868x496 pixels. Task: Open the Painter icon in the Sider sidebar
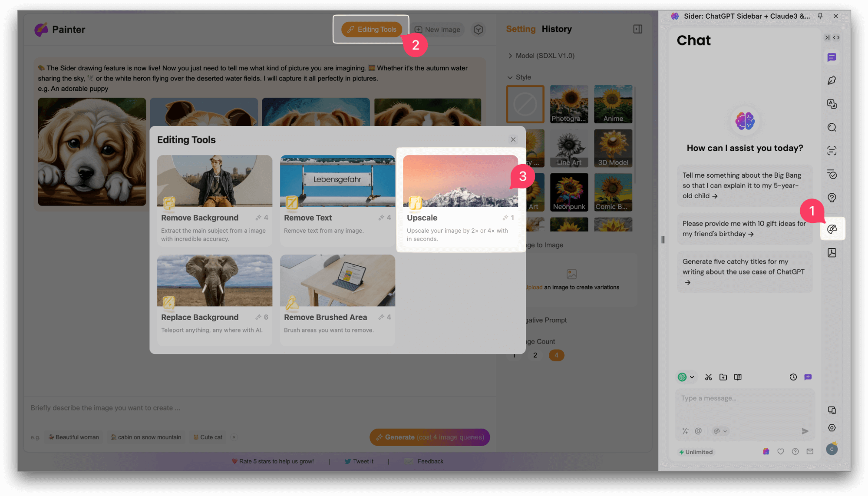[x=832, y=229]
